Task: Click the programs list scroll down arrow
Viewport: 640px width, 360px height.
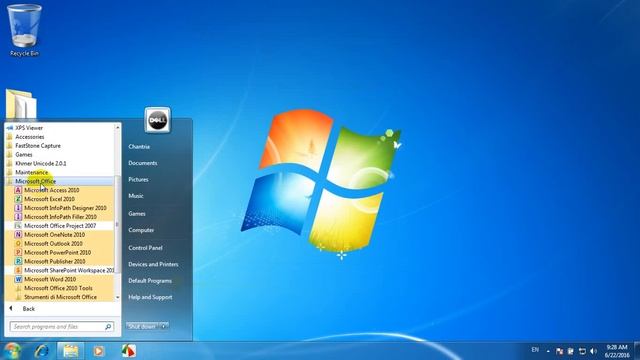Action: pos(118,298)
